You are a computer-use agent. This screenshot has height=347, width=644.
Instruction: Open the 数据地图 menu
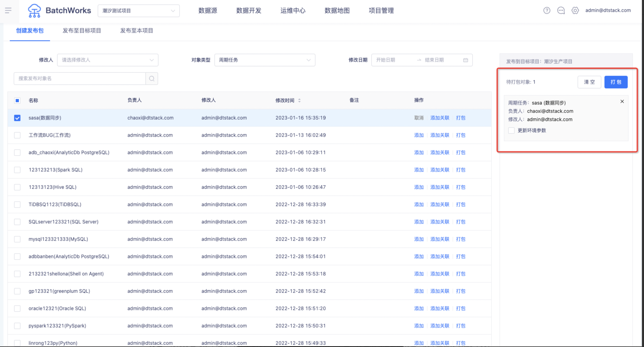pos(337,10)
